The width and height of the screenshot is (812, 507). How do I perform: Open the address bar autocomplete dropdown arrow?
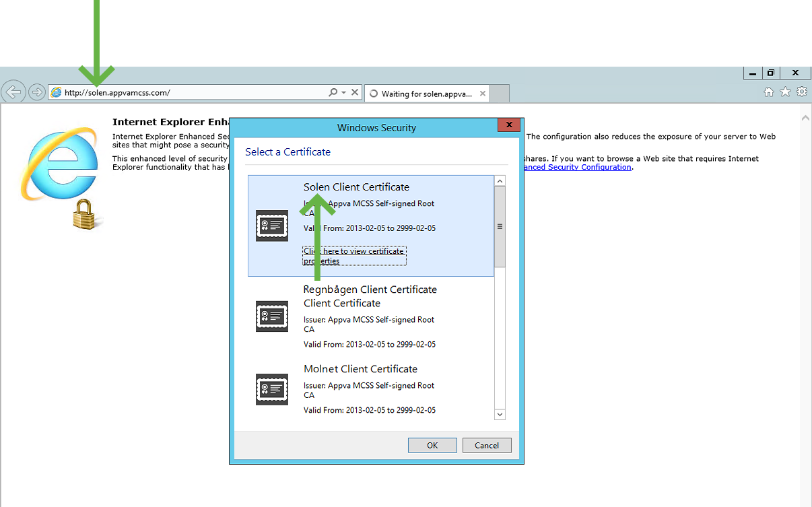pos(344,92)
